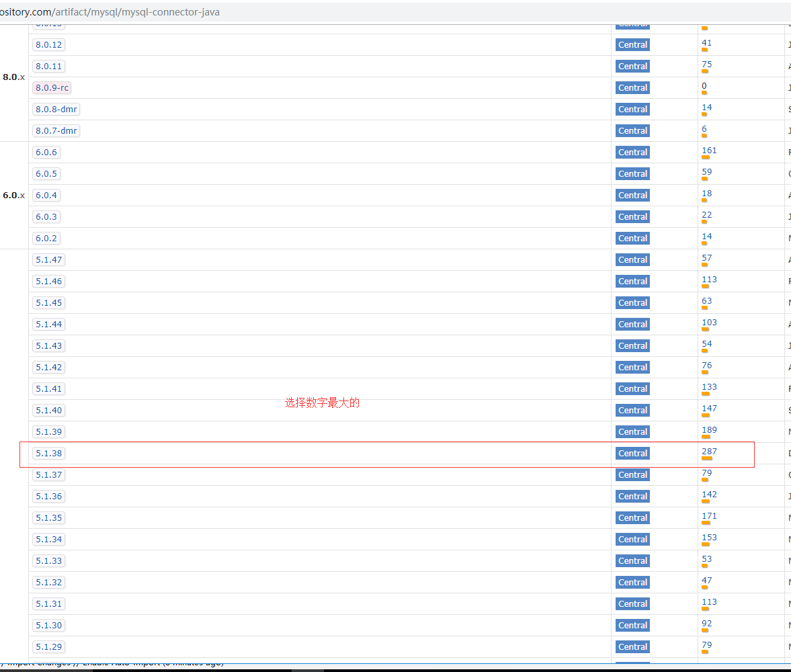Image resolution: width=791 pixels, height=672 pixels.
Task: Open usages count 0 for 8.0.9-rc
Action: tap(704, 86)
